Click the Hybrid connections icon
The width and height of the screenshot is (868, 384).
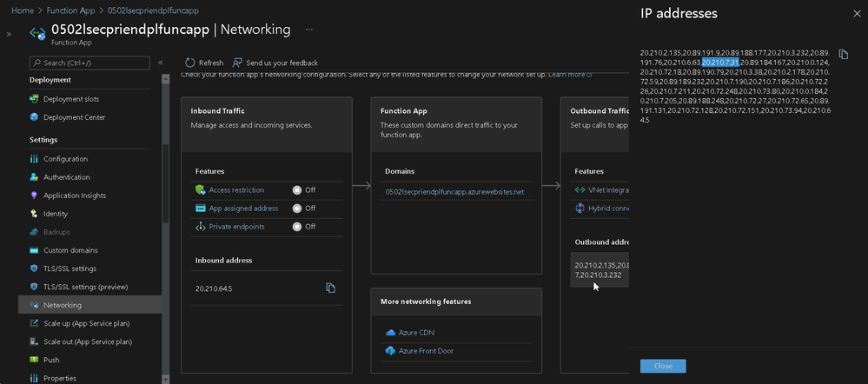(x=580, y=208)
